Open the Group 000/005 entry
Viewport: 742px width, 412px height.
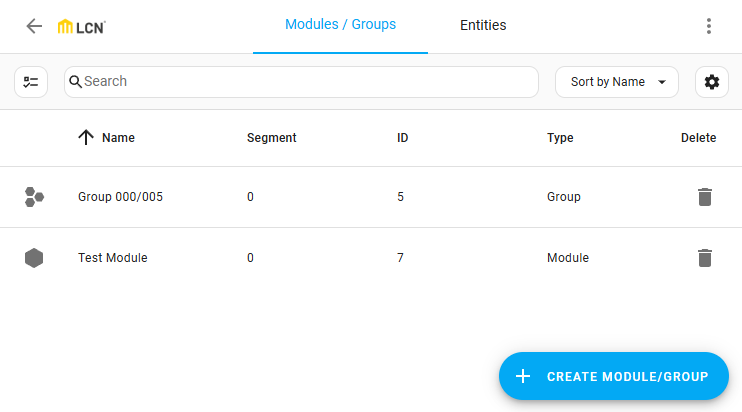[120, 197]
